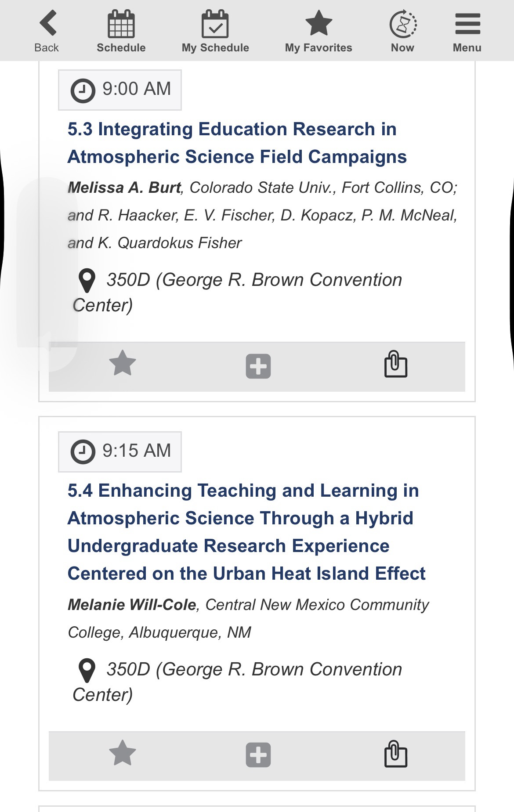This screenshot has width=514, height=812.
Task: Share session 5.3 using clip icon
Action: coord(396,364)
